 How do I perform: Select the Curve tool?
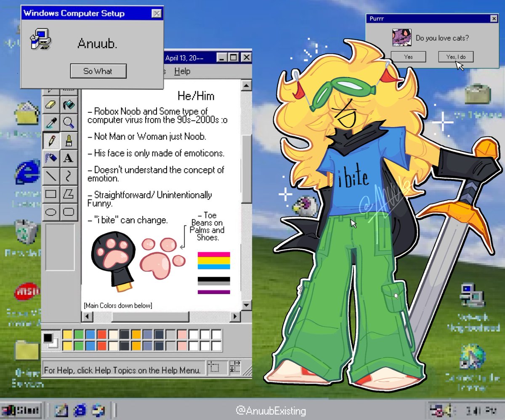pyautogui.click(x=68, y=175)
